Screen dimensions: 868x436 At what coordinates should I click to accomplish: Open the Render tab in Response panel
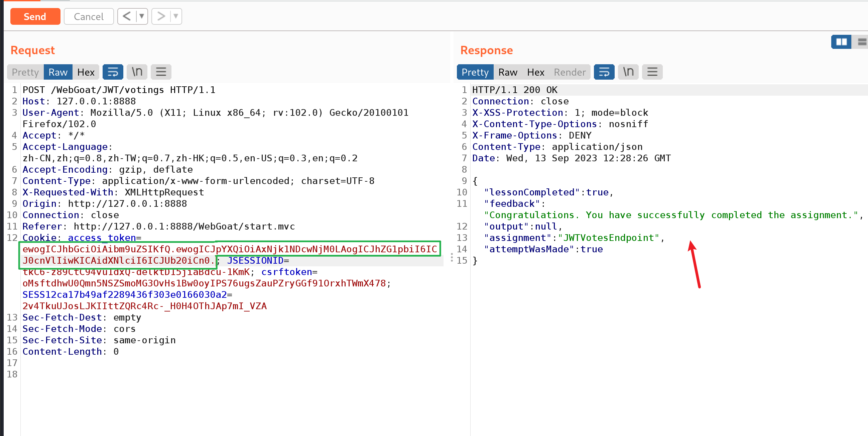(570, 72)
